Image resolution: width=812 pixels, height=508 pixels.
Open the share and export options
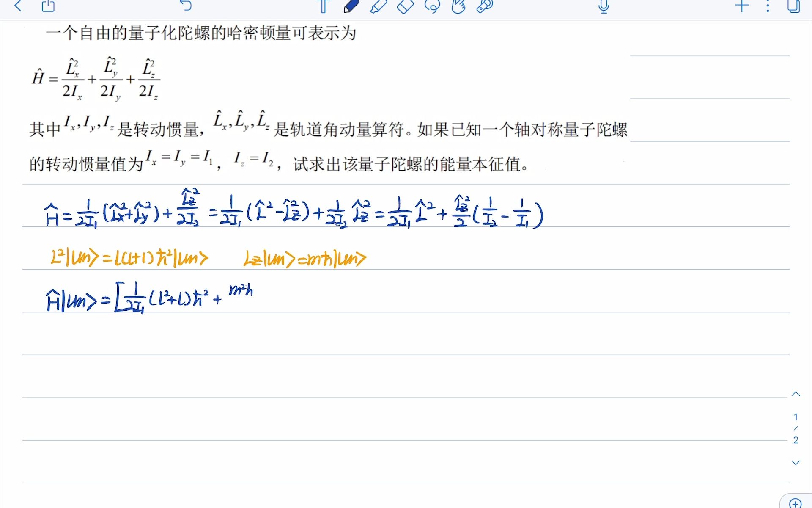click(47, 6)
